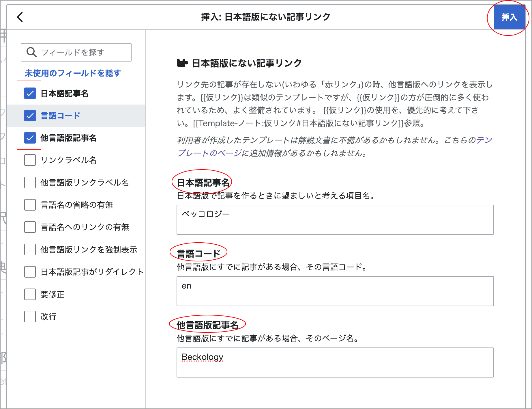Click 未使用のフィールドを隠す link
This screenshot has height=409, width=532.
point(73,73)
